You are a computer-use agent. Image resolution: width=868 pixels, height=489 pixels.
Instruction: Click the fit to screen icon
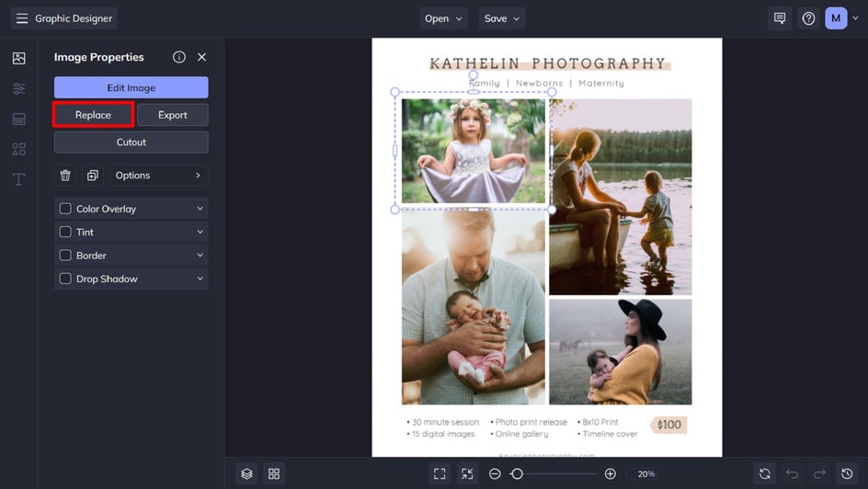click(440, 473)
